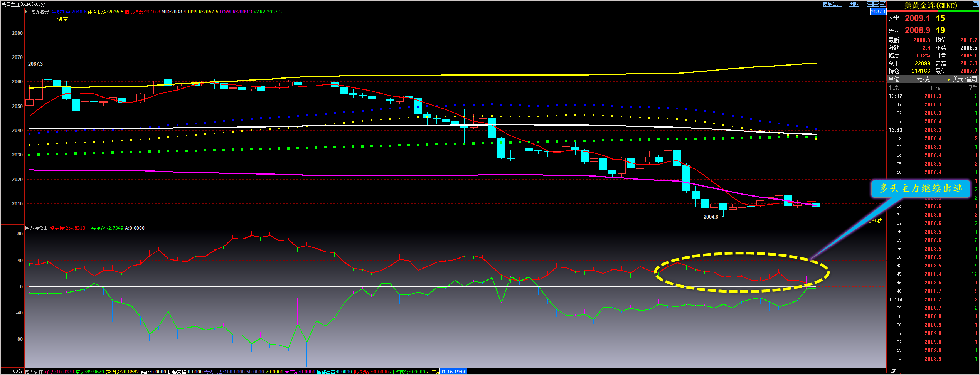The height and width of the screenshot is (375, 980).
Task: Click the 做空 signal marker on chart
Action: point(62,19)
